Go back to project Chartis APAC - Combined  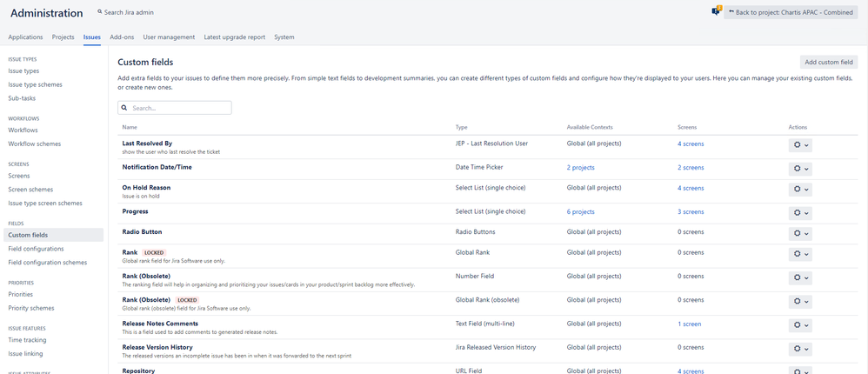coord(791,12)
